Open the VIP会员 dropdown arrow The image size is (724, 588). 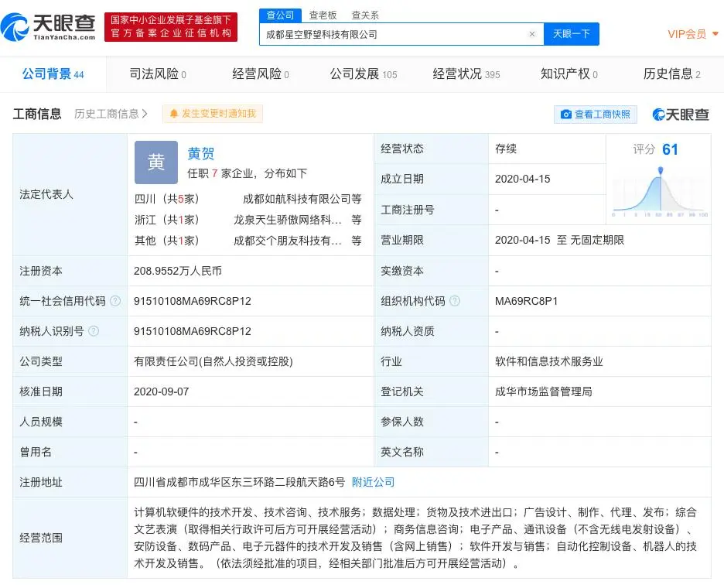pyautogui.click(x=715, y=34)
